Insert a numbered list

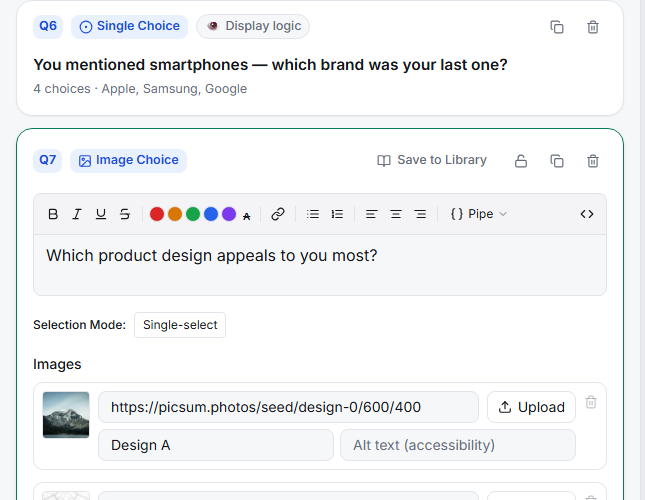coord(337,214)
